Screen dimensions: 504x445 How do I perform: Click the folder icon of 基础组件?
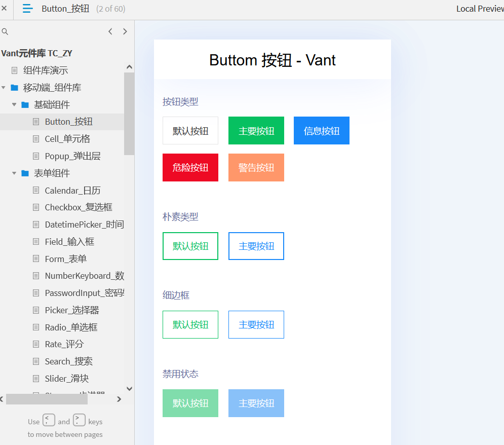pyautogui.click(x=25, y=105)
